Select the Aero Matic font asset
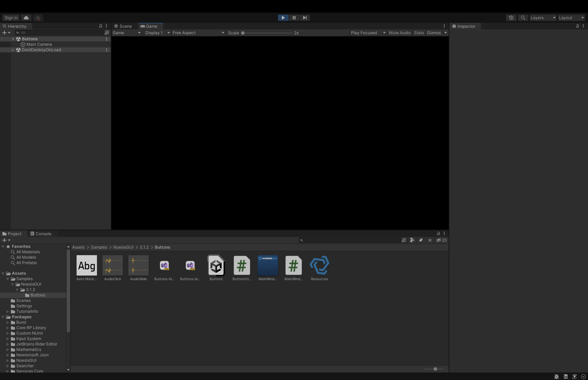 click(87, 268)
